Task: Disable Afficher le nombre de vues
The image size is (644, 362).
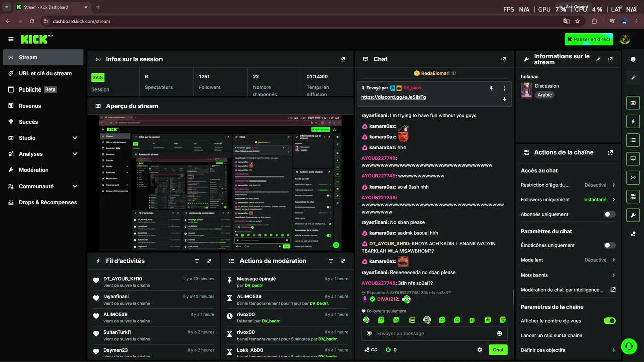Action: [609, 321]
